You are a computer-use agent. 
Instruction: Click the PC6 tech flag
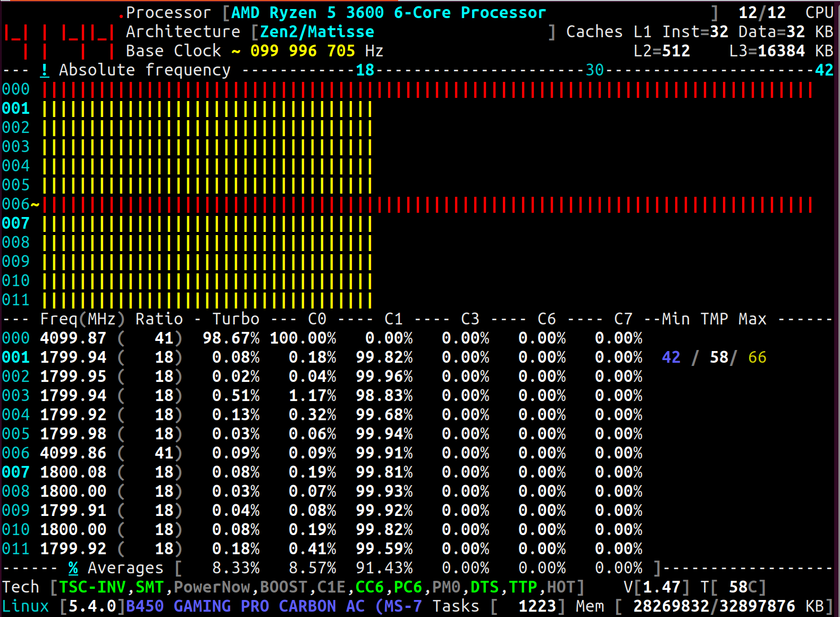[x=408, y=587]
